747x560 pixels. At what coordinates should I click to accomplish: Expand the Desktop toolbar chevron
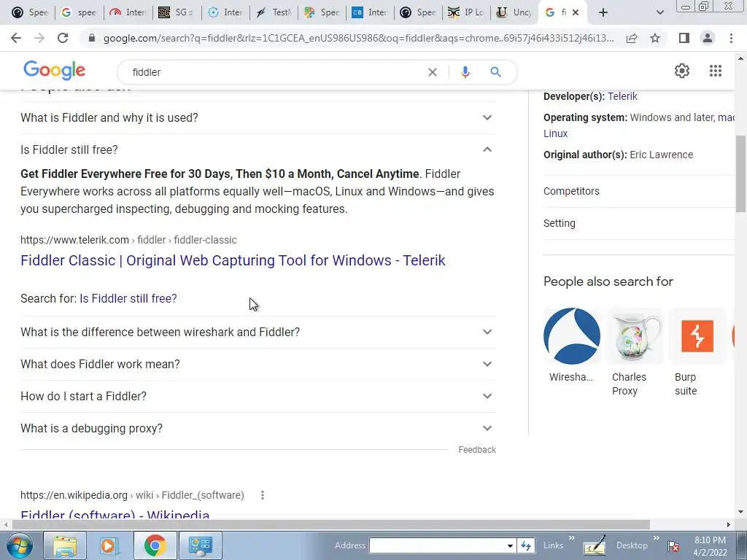(656, 538)
